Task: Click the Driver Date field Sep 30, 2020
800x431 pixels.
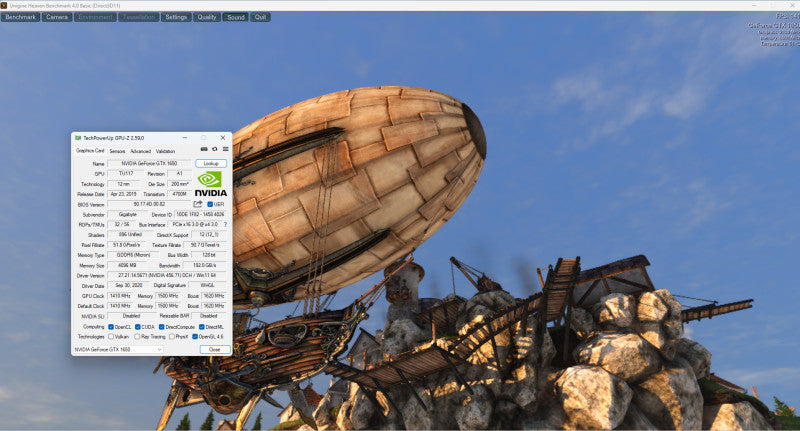Action: click(x=129, y=286)
